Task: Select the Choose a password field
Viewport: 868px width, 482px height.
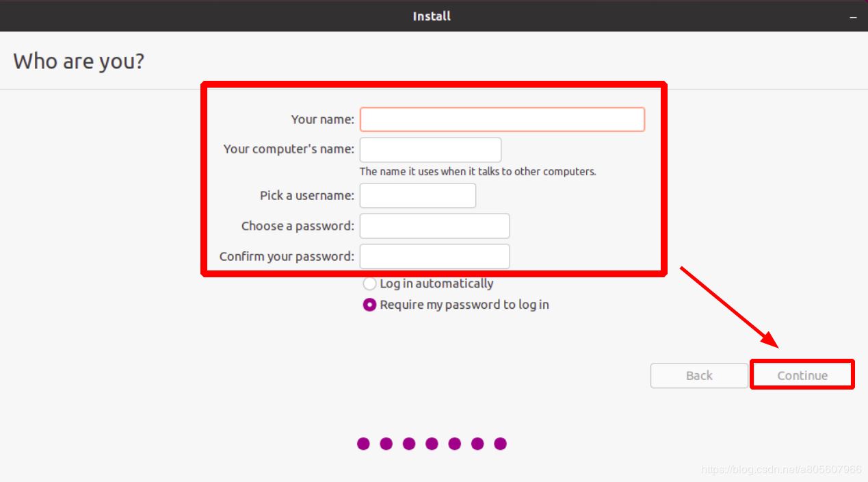Action: pyautogui.click(x=434, y=226)
